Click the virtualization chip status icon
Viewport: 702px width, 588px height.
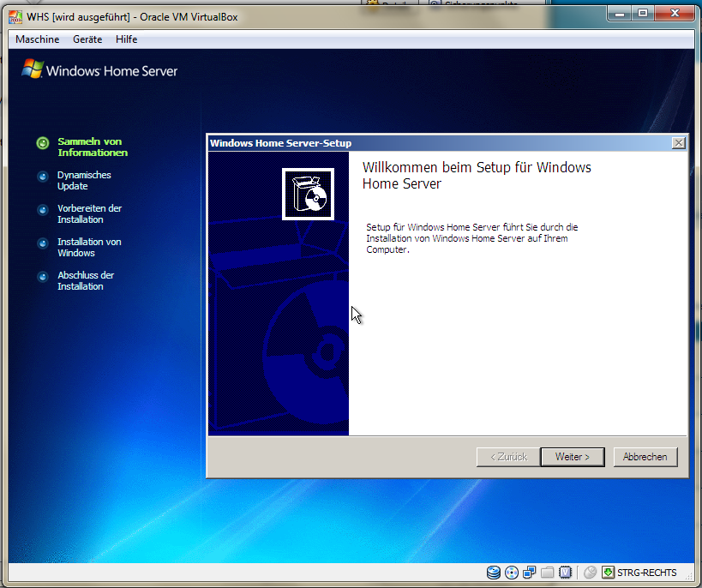pyautogui.click(x=566, y=573)
